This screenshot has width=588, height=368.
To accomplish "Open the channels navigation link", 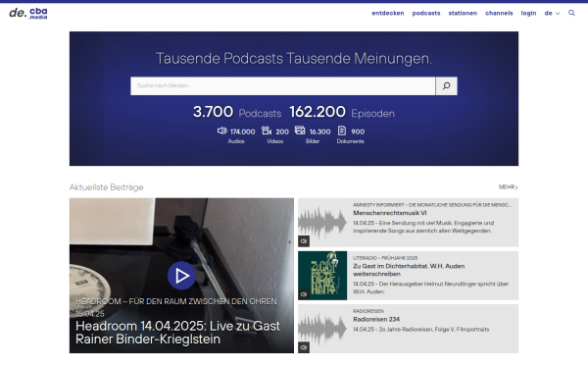I will click(499, 13).
